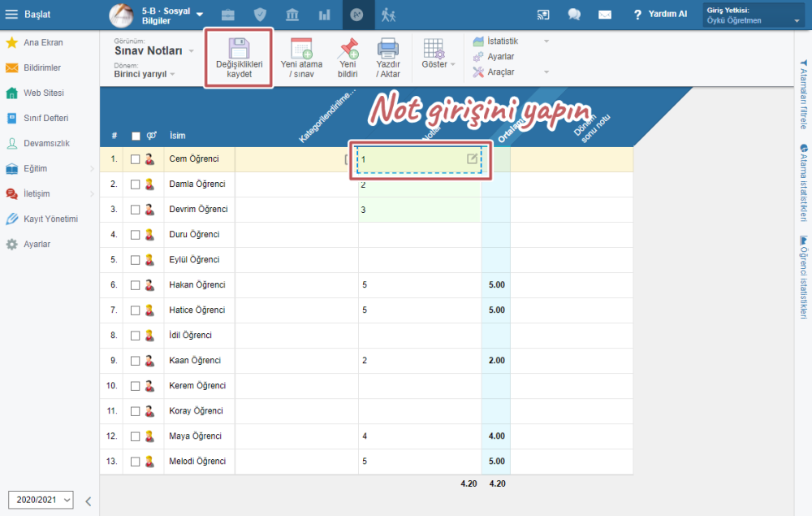
Task: Check the box for Damla Öğrenci
Action: coord(135,184)
